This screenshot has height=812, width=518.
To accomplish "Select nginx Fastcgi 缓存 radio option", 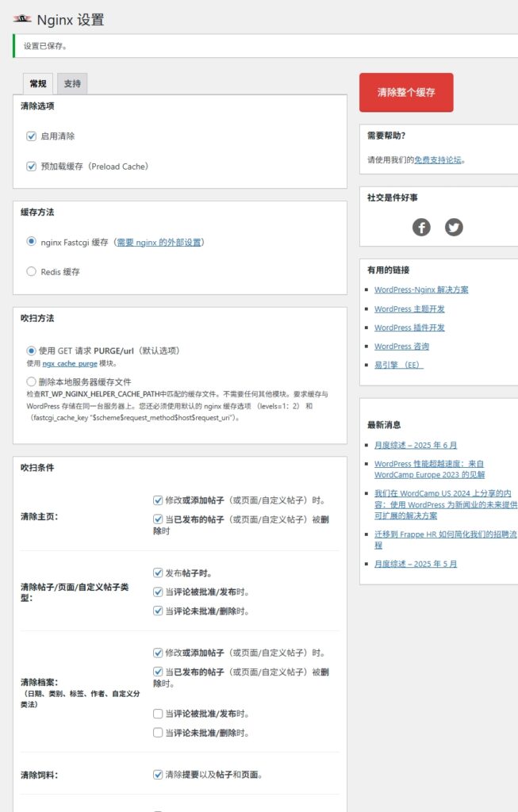I will 31,241.
